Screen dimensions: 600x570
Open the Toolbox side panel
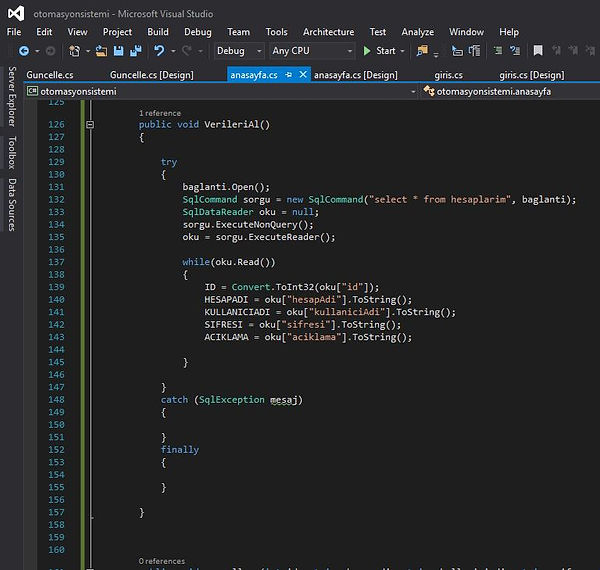tap(12, 152)
